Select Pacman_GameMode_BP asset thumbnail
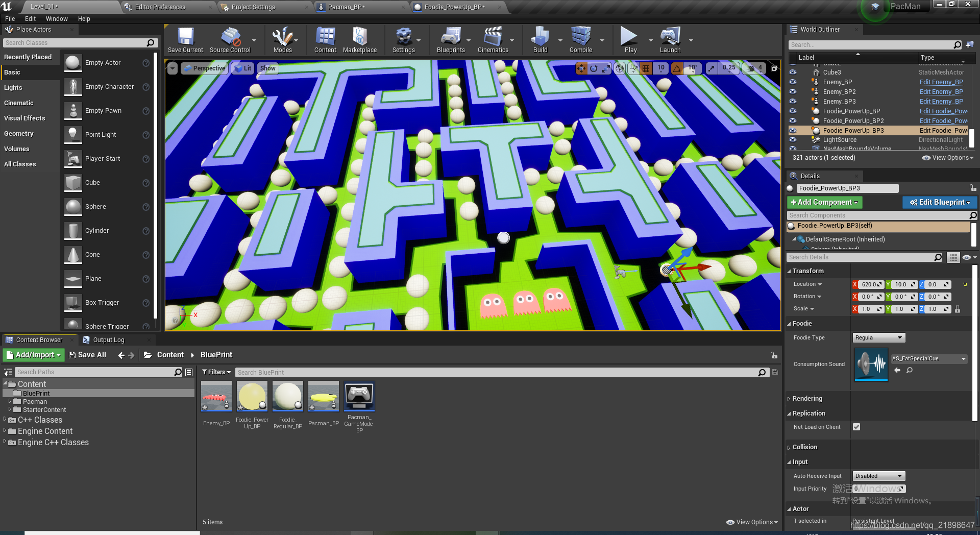 359,396
